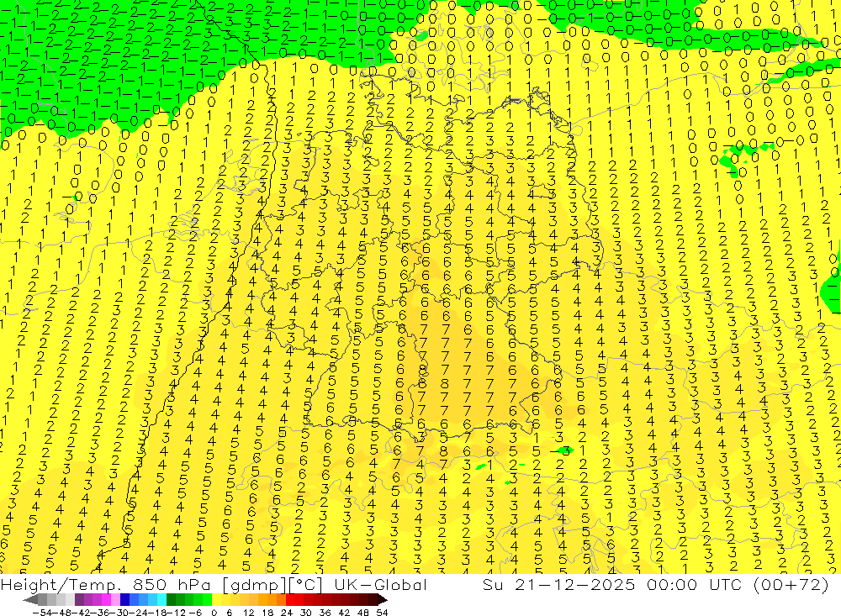Click the cyan legend swatch left of -18

[161, 600]
